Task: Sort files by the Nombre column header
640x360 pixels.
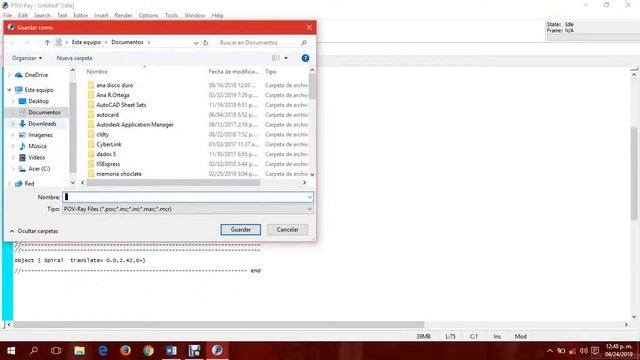Action: [97, 71]
